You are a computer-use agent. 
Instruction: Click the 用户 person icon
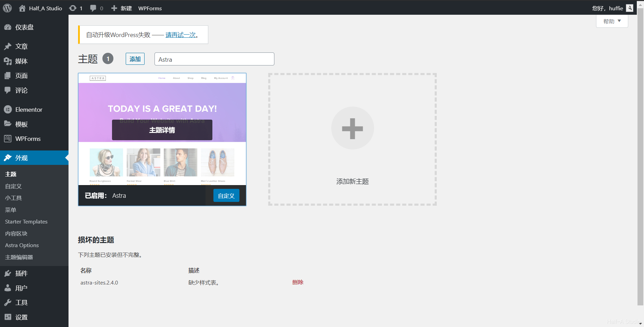[8, 288]
